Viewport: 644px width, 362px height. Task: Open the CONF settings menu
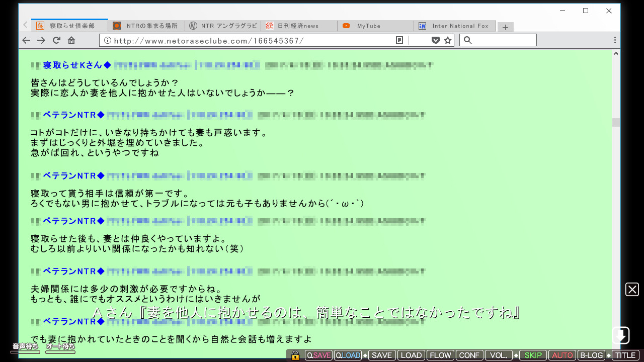[469, 355]
